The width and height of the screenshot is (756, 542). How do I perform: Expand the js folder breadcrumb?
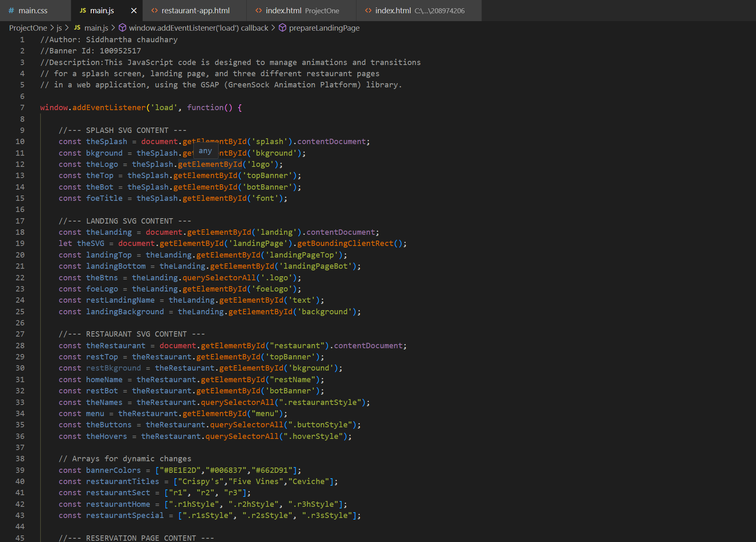[x=59, y=28]
